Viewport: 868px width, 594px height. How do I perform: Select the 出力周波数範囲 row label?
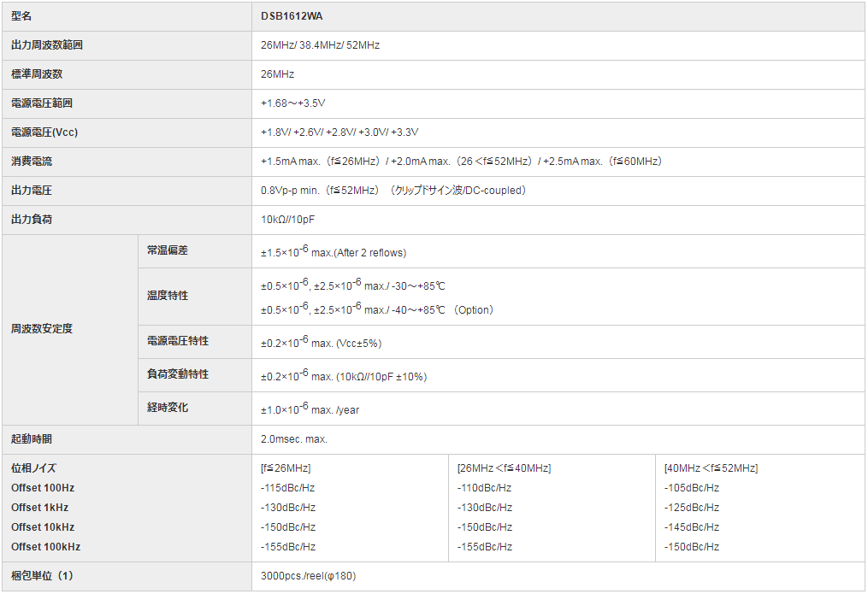(x=47, y=45)
